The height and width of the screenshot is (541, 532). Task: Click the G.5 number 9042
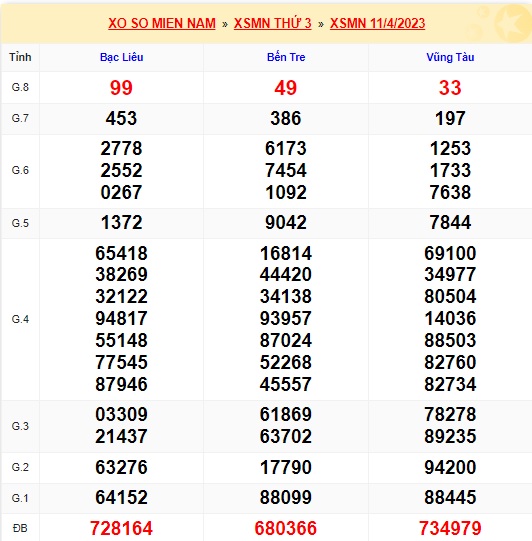coord(286,223)
